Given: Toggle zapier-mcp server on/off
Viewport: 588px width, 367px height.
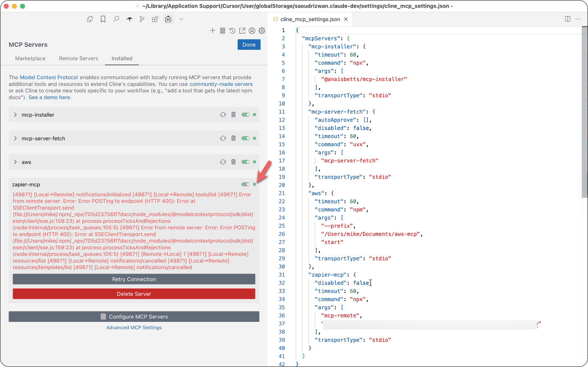Looking at the screenshot, I should [245, 184].
